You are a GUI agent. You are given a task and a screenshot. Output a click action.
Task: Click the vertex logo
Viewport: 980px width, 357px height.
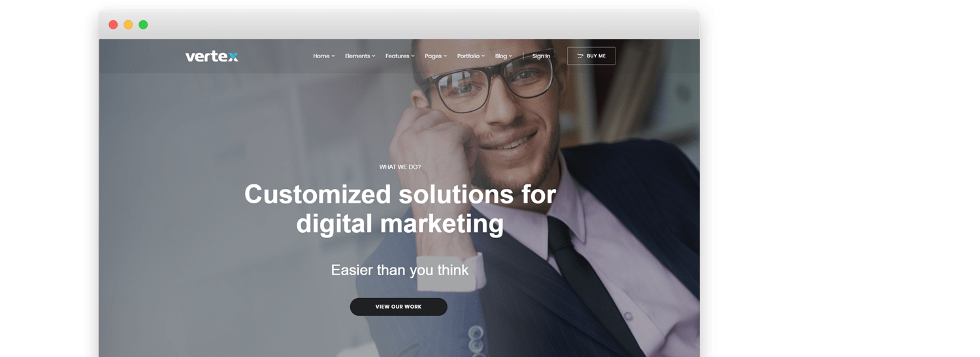point(212,56)
